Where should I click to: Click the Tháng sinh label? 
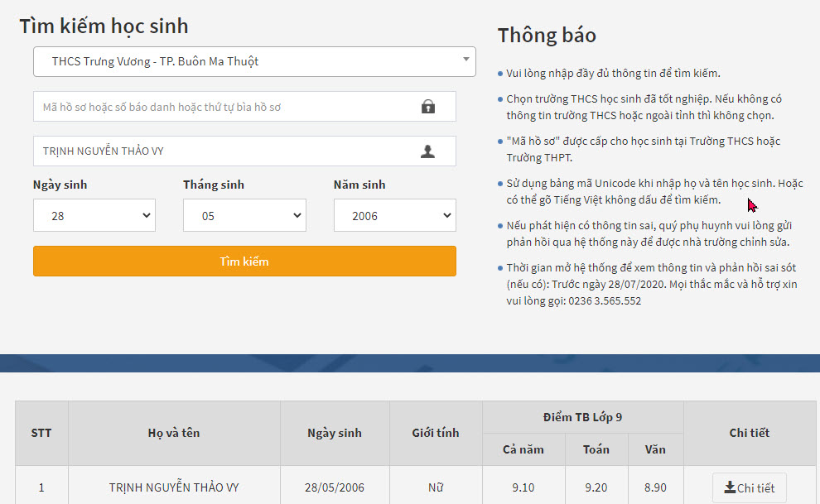coord(214,185)
